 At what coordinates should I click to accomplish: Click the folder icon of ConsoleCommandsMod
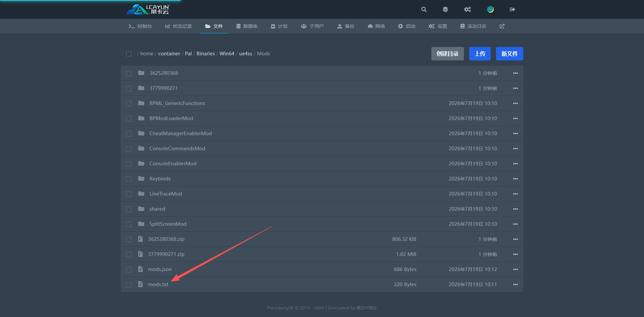[x=141, y=148]
